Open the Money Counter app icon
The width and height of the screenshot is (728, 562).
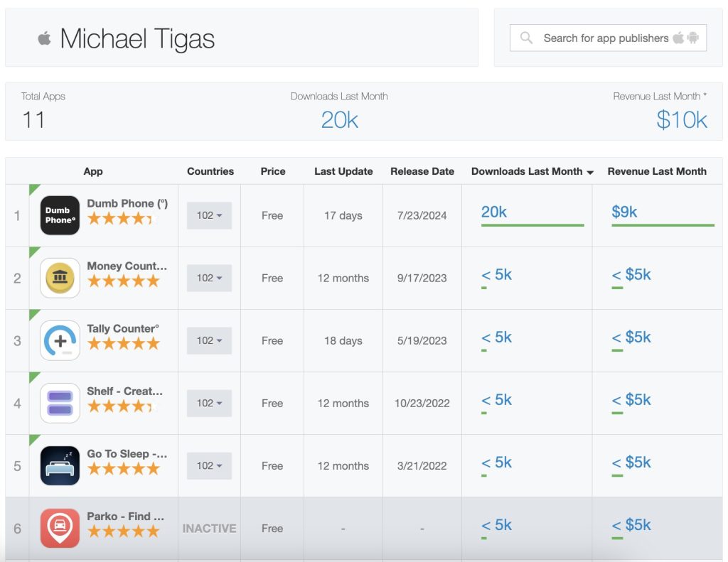(60, 278)
